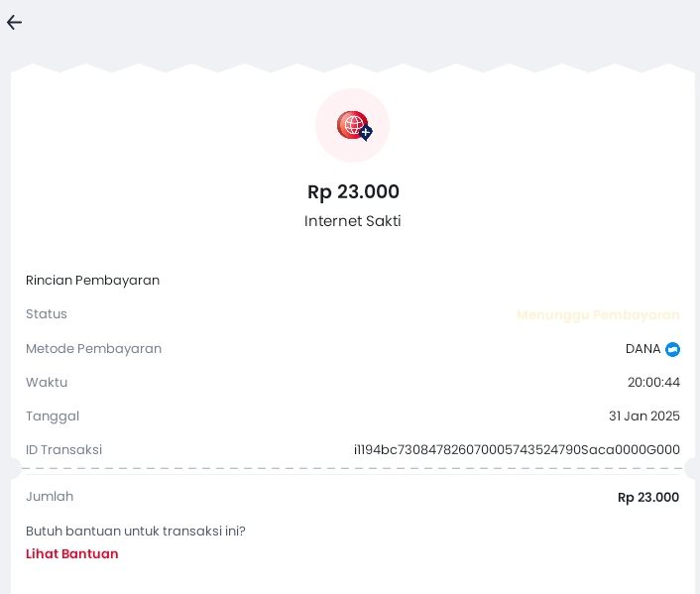700x594 pixels.
Task: Tap the Internet Sakti globe icon
Action: coord(353,126)
